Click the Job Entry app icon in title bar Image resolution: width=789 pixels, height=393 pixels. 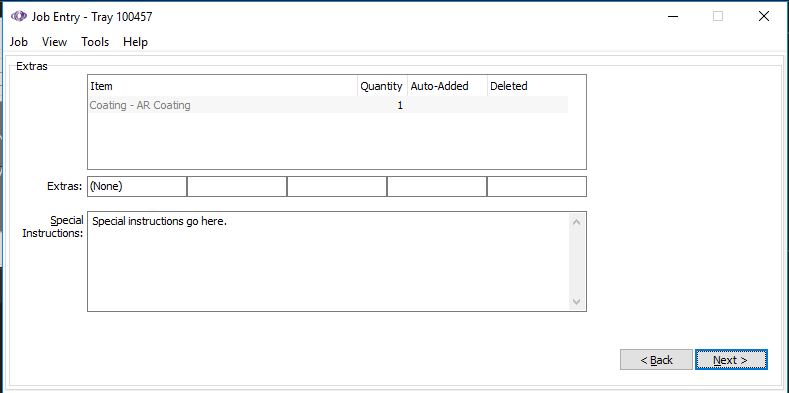(x=19, y=17)
